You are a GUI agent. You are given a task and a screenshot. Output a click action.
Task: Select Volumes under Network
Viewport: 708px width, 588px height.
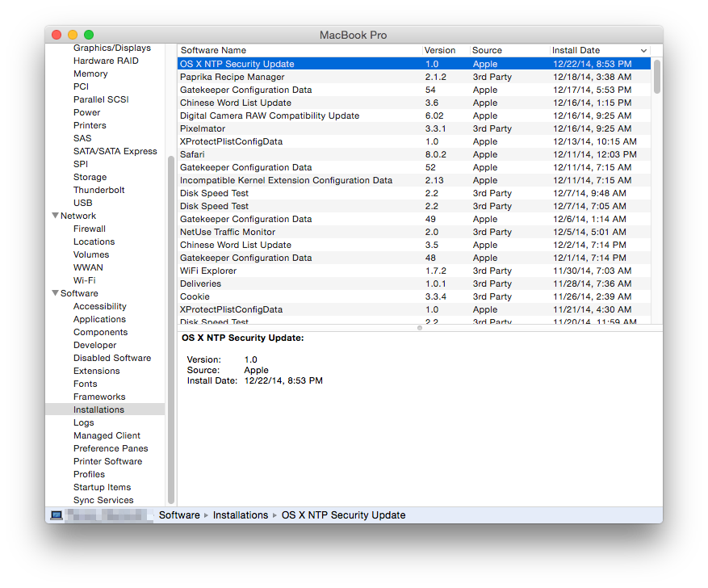91,254
